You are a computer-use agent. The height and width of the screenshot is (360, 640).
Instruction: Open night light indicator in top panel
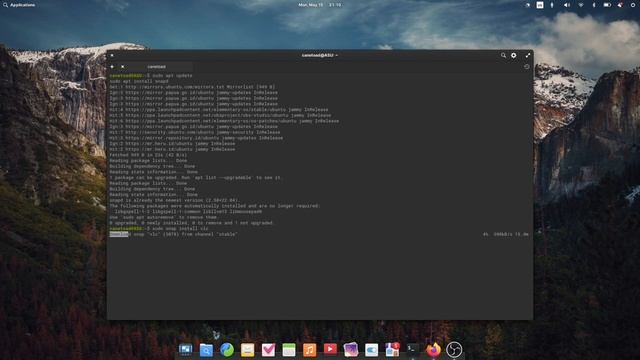pyautogui.click(x=527, y=5)
